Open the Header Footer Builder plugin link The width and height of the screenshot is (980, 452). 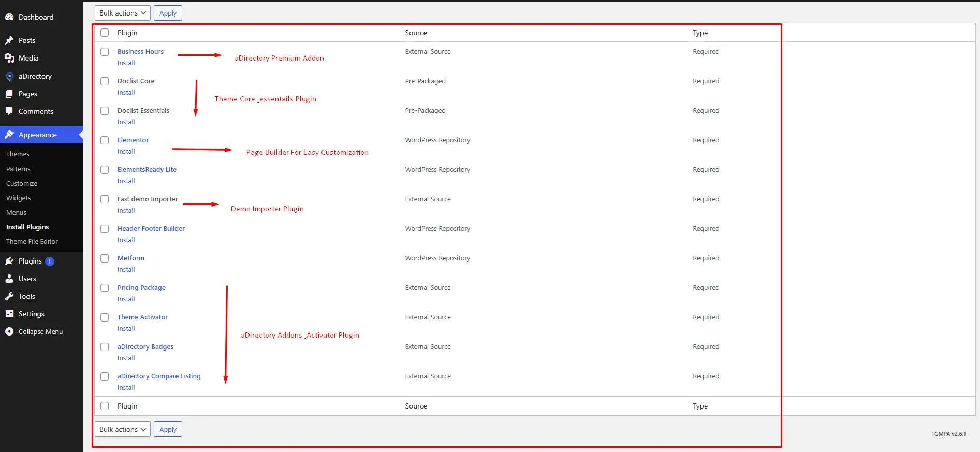click(x=151, y=228)
